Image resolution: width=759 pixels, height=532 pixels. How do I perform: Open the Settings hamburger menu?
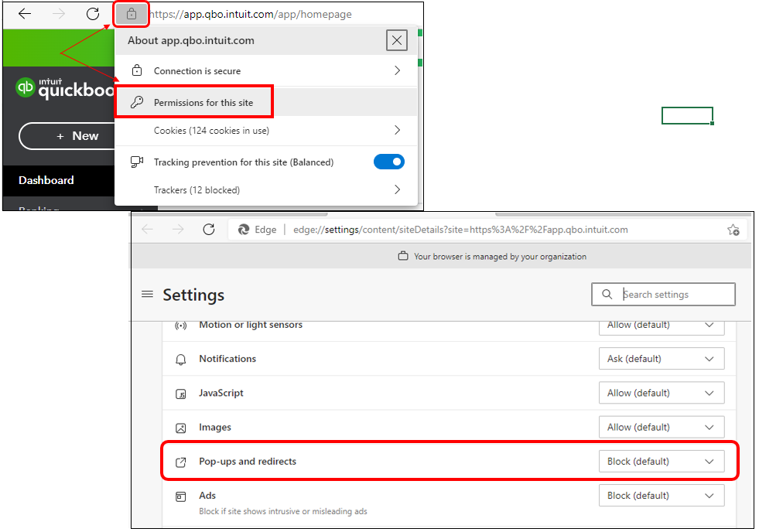click(x=147, y=294)
